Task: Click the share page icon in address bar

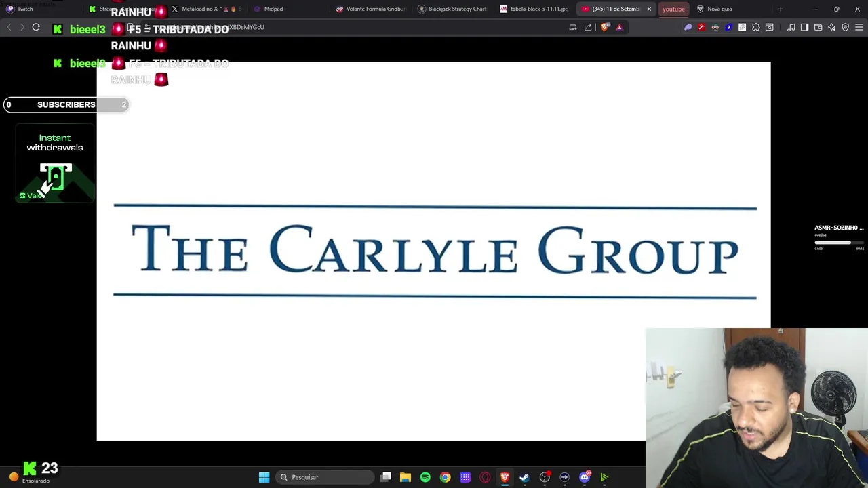Action: [x=588, y=27]
